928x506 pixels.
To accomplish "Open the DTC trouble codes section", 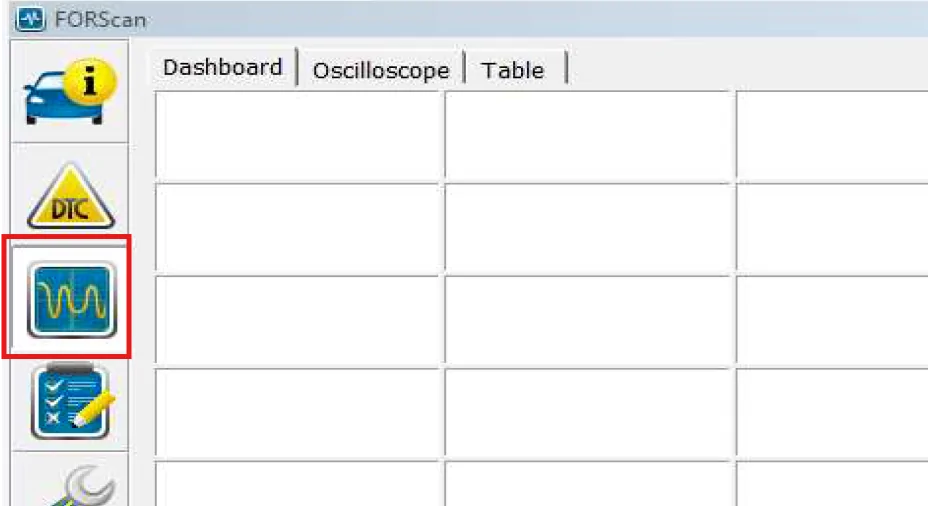I will coord(69,198).
